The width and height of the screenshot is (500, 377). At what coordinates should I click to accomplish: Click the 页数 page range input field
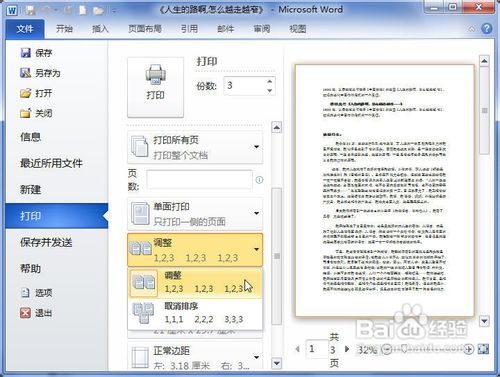199,180
